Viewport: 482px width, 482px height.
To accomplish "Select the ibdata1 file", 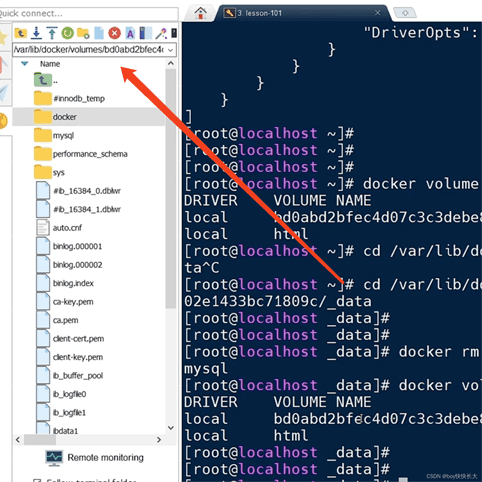I will [57, 430].
